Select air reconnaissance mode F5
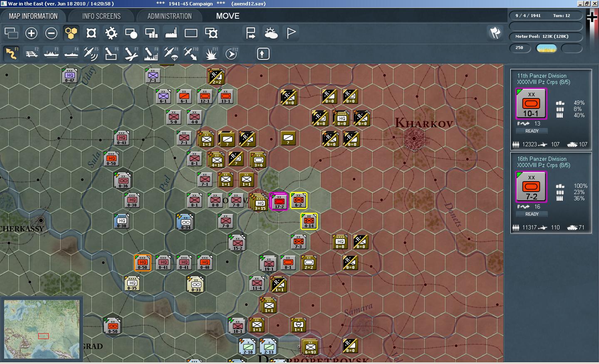The image size is (599, 364). (x=91, y=53)
